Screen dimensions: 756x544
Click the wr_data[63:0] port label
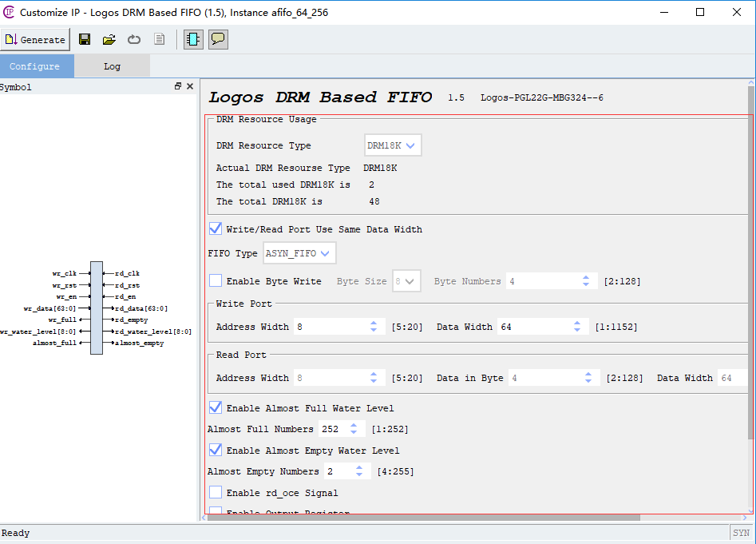(49, 308)
